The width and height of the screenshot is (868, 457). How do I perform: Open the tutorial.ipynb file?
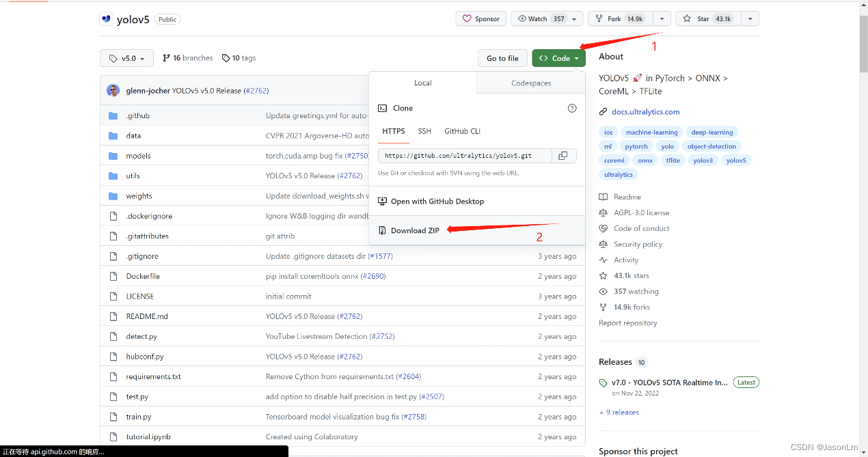point(148,437)
